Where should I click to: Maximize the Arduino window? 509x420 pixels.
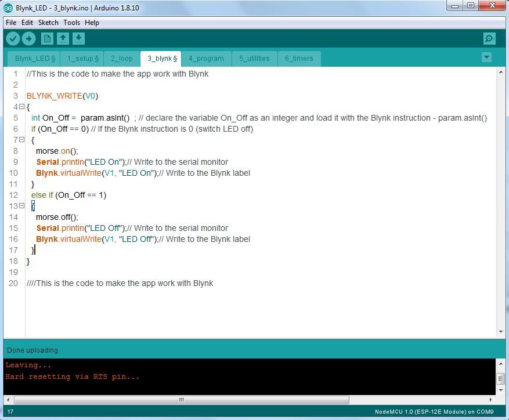[471, 6]
